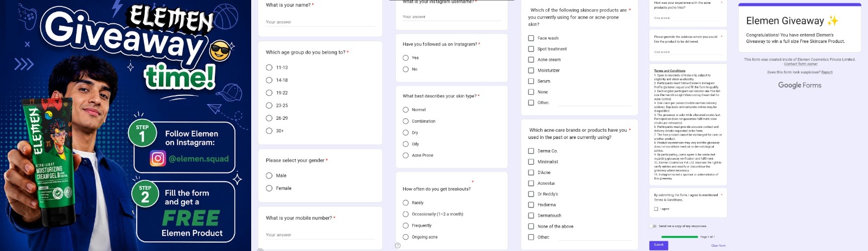This screenshot has width=868, height=251.
Task: Click the name answer field
Action: pos(320,22)
